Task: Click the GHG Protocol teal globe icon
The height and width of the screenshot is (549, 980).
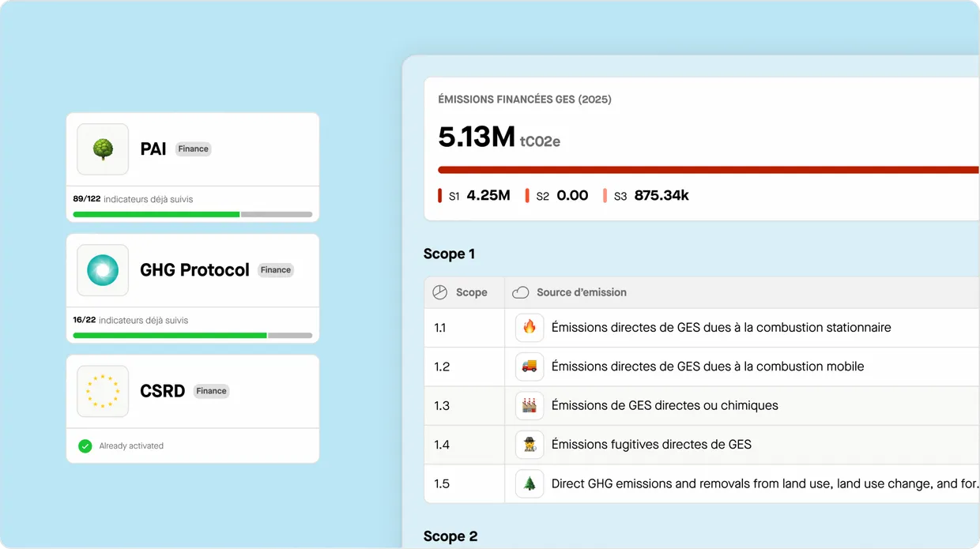Action: point(103,270)
